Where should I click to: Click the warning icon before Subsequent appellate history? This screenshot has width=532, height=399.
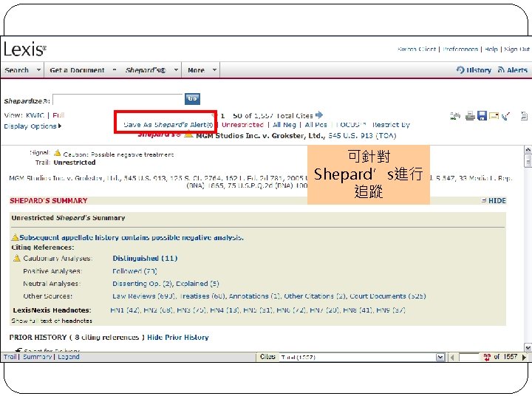pyautogui.click(x=15, y=237)
